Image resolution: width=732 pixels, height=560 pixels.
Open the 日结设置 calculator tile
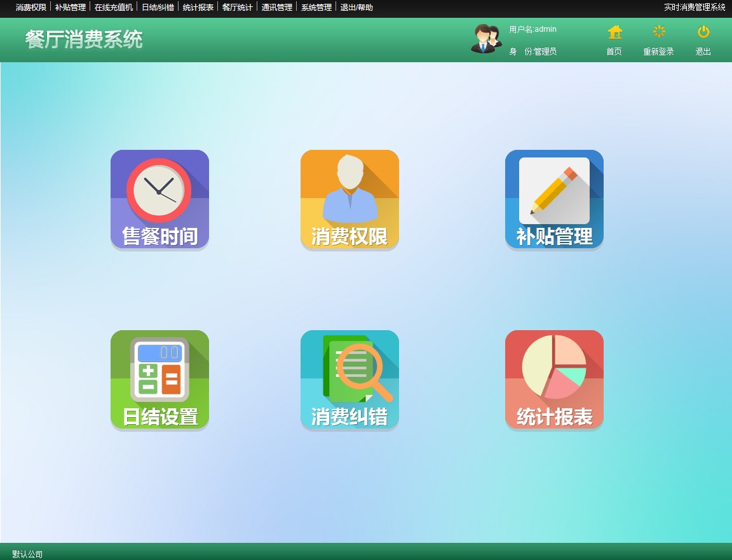click(159, 380)
